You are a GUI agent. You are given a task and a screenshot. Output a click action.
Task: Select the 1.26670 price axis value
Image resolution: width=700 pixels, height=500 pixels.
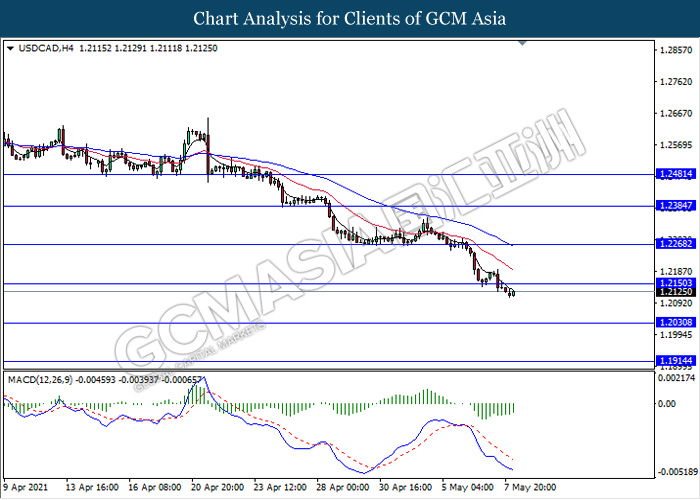point(676,113)
